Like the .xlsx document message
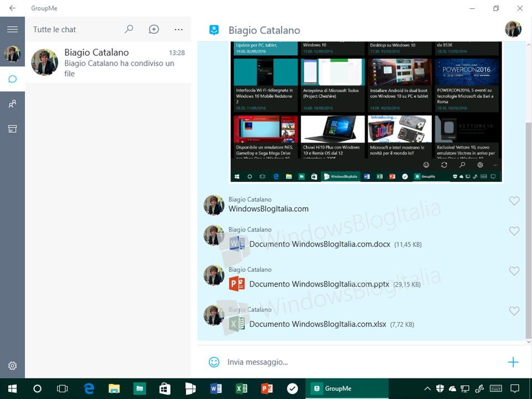Viewport: 532px width, 399px height. [x=514, y=311]
